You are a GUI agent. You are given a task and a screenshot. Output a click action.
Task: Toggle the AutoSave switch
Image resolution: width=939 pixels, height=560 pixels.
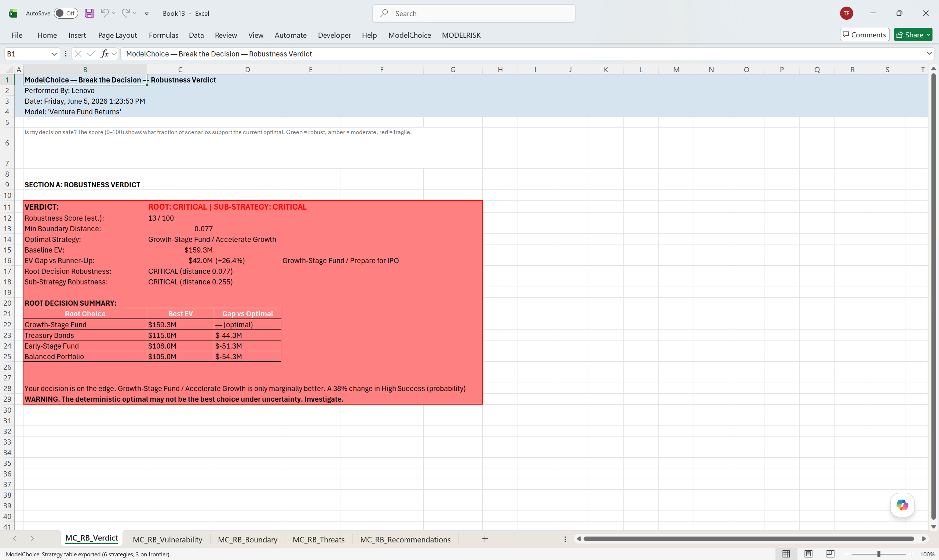(x=66, y=13)
